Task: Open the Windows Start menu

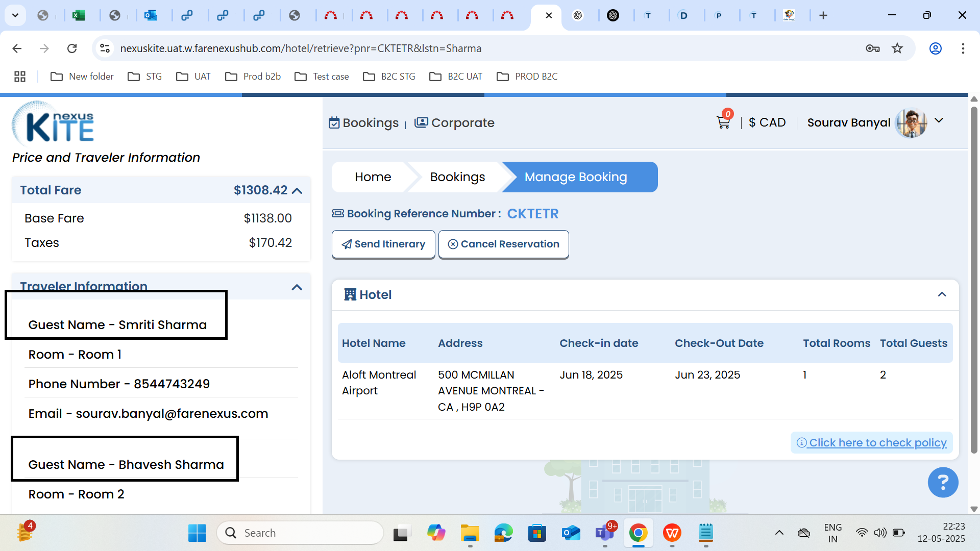Action: pos(197,533)
